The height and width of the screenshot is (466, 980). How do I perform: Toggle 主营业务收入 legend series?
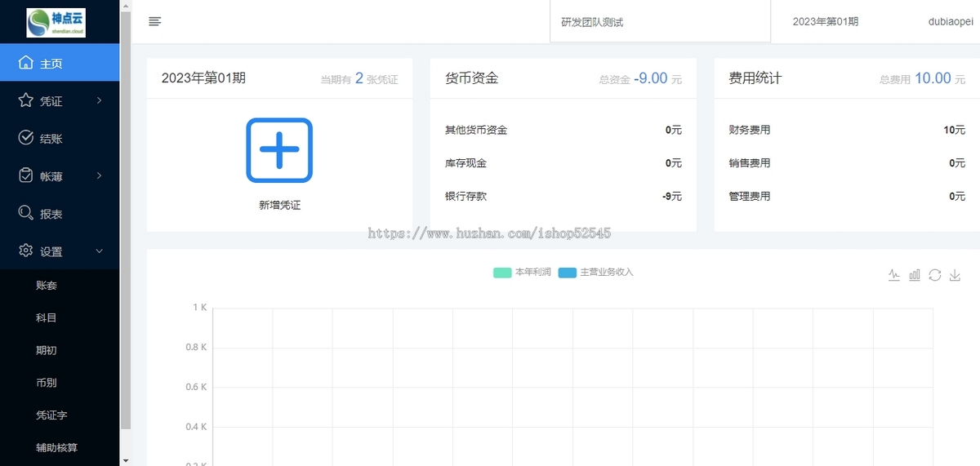click(596, 272)
